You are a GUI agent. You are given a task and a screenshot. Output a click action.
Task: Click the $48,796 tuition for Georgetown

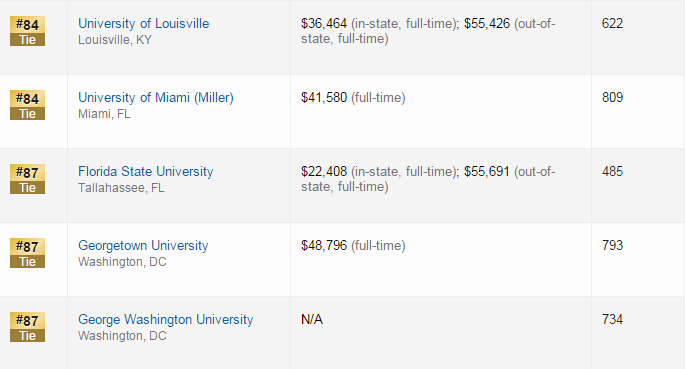tap(324, 245)
